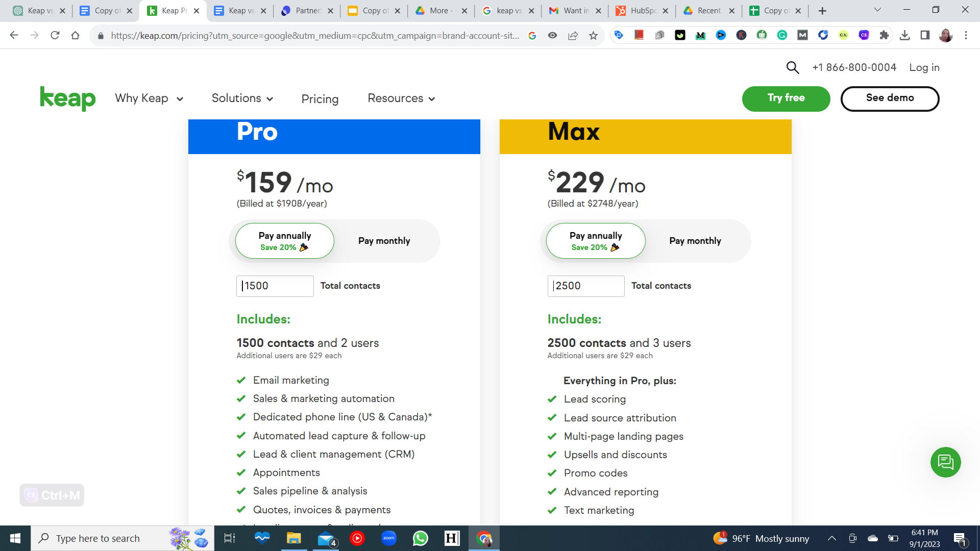Viewport: 980px width, 551px height.
Task: Switch to the Want in Gmail tab
Action: 575,11
